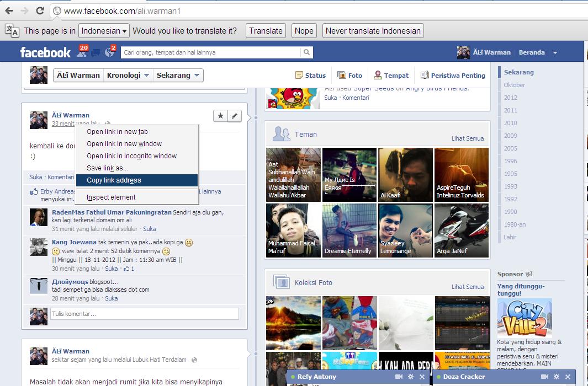This screenshot has width=588, height=386.
Task: Click privacy globe icon on Lubuk Hati post
Action: 194,360
